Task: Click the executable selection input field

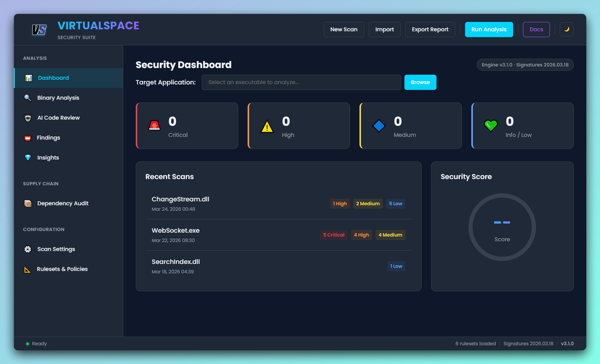Action: [301, 82]
